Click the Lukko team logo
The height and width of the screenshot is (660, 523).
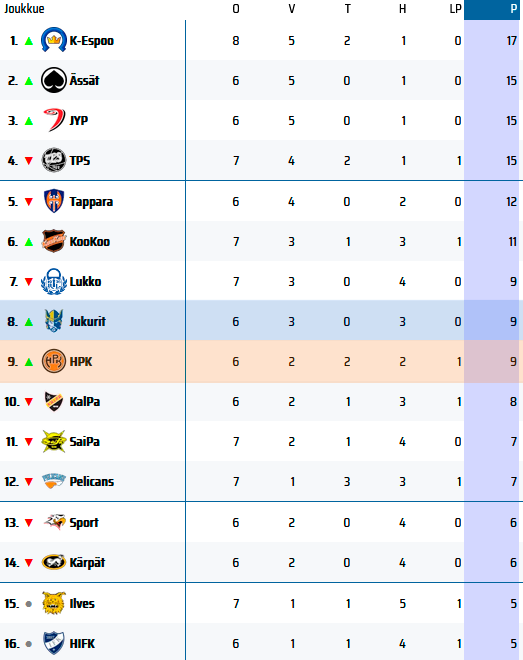point(53,281)
